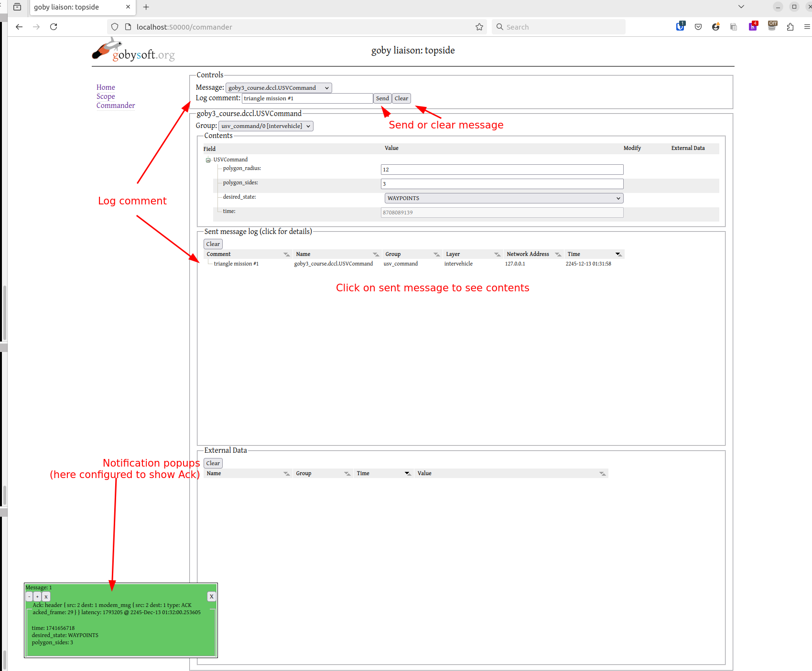This screenshot has height=671, width=812.
Task: Collapse the USVCommand tree node
Action: 208,160
